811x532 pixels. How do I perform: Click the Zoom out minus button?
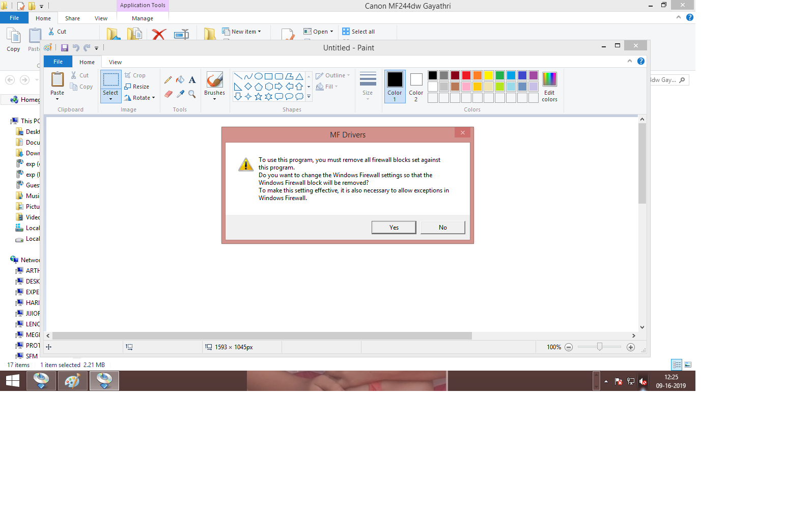click(x=569, y=347)
